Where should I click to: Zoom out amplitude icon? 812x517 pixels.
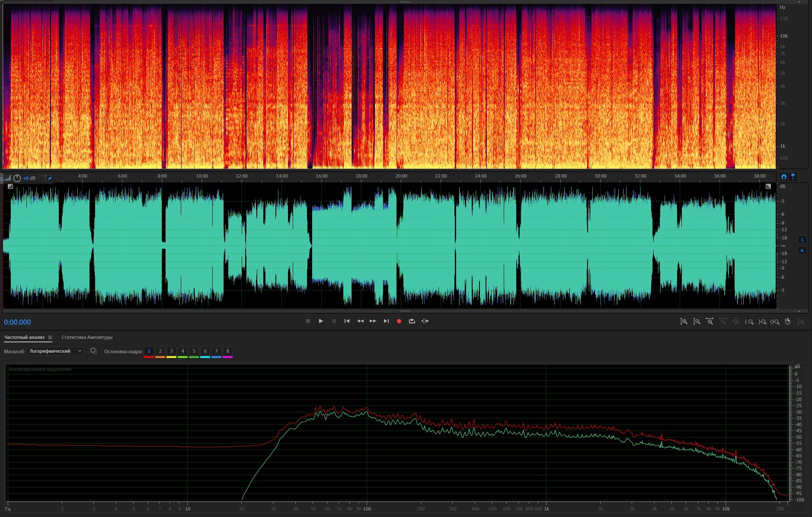[697, 322]
